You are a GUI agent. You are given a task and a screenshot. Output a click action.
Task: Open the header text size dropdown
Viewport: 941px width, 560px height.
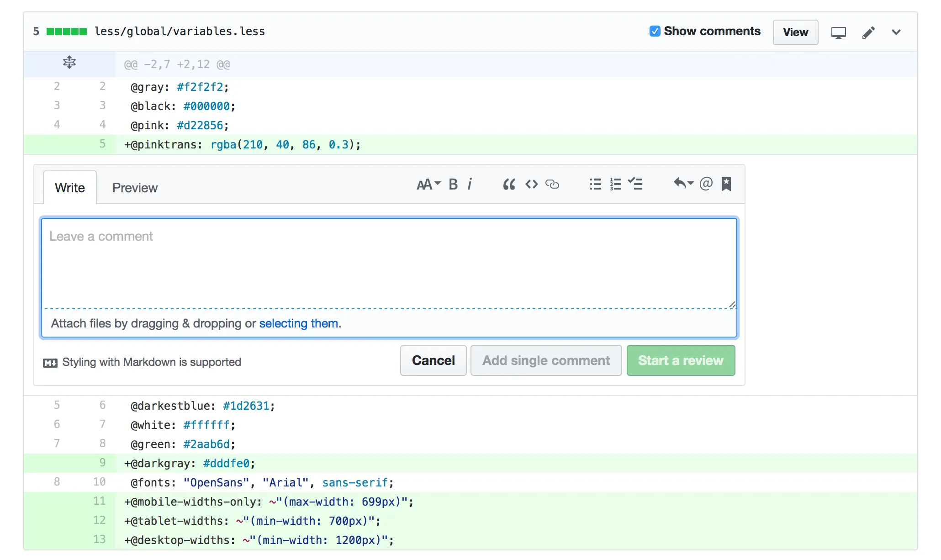pyautogui.click(x=428, y=184)
